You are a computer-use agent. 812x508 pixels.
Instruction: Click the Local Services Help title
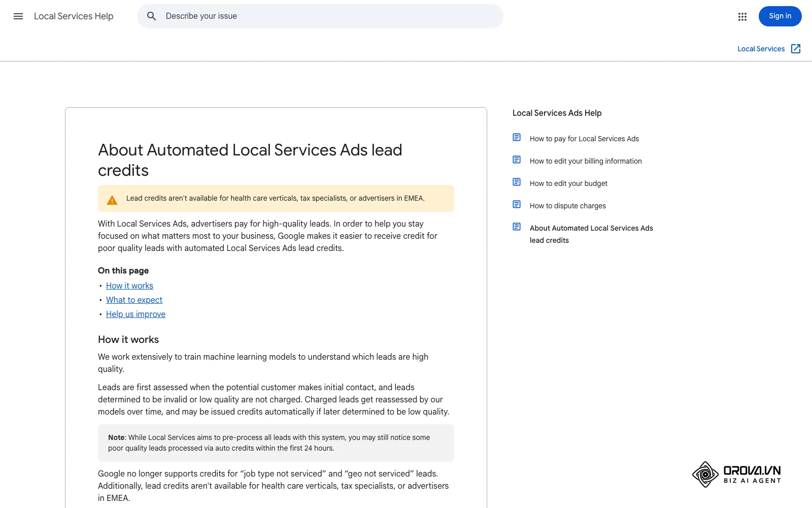[x=74, y=16]
